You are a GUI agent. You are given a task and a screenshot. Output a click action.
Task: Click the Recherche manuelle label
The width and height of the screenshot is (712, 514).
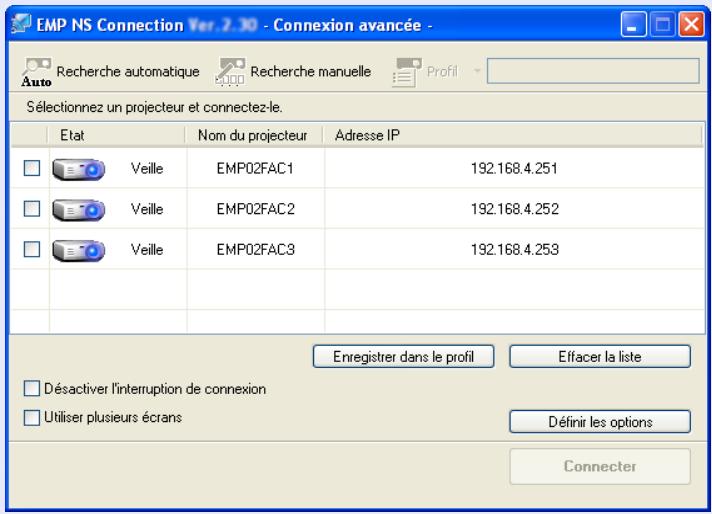(311, 71)
